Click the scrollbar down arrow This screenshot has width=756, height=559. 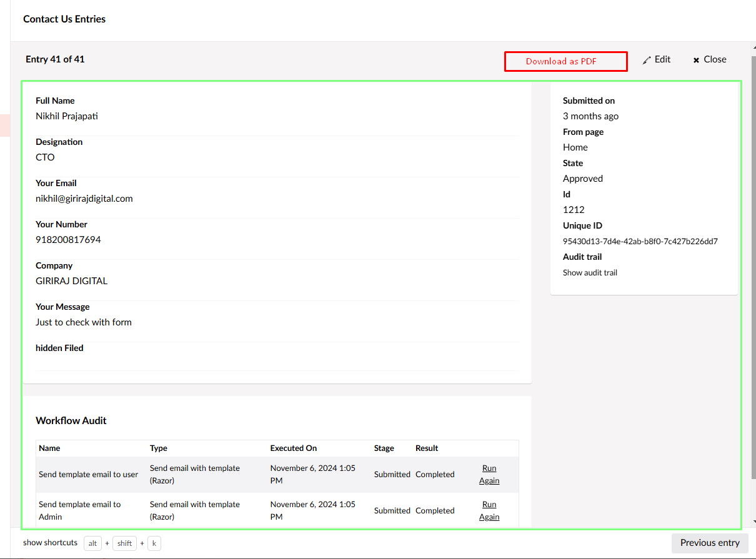(752, 522)
